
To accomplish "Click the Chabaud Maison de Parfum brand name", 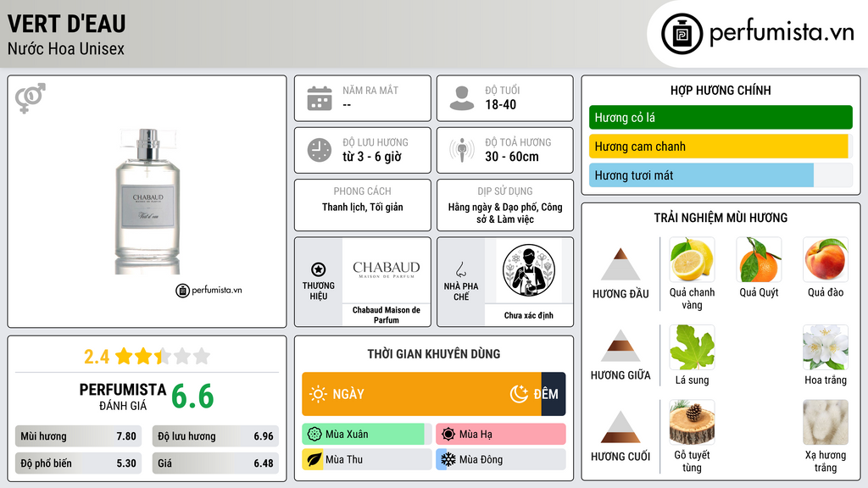I will (x=387, y=315).
